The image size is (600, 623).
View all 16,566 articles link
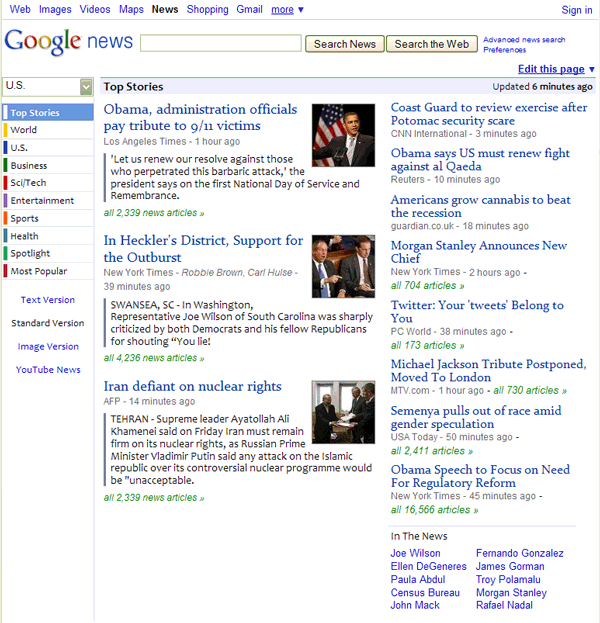[434, 510]
